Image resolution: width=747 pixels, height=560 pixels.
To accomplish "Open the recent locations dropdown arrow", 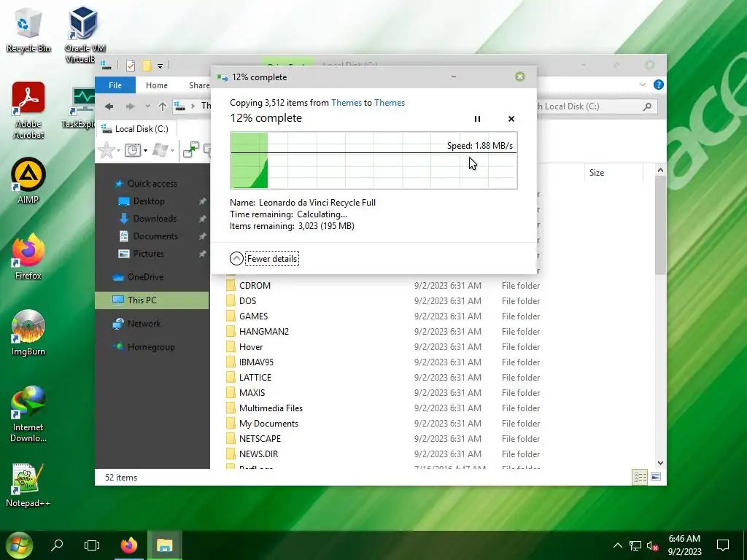I will tap(147, 106).
